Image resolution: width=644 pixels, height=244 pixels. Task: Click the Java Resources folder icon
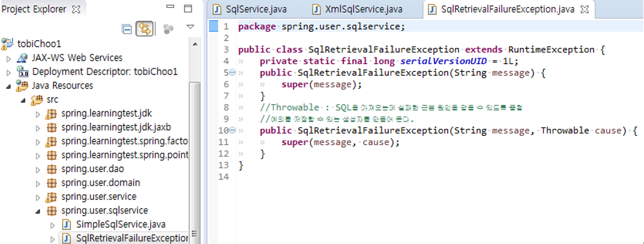(21, 85)
